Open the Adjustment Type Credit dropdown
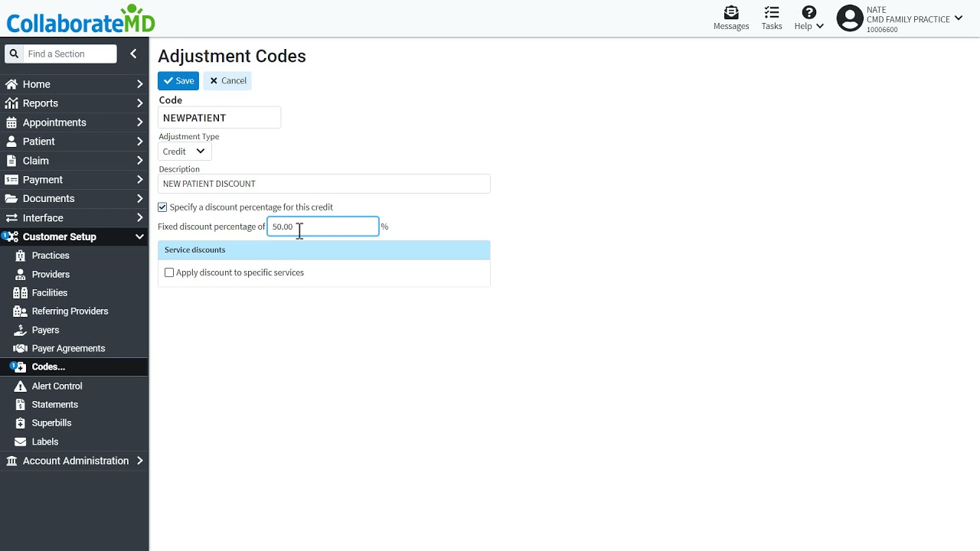 coord(185,152)
